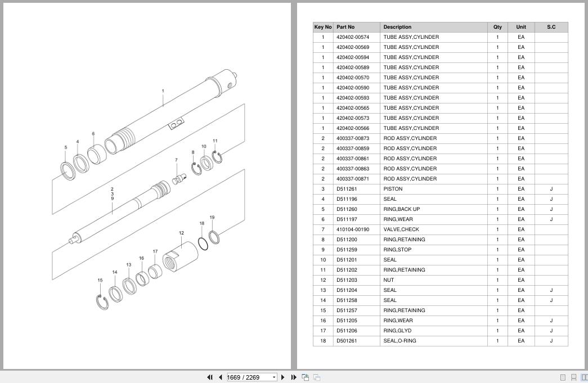Select part number 400337-00863
This screenshot has height=383, width=588.
point(352,169)
